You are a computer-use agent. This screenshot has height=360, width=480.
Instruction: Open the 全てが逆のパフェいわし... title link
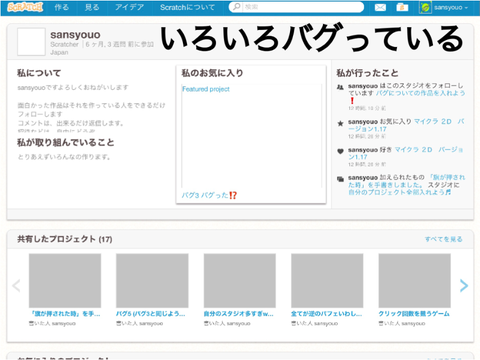click(x=326, y=314)
